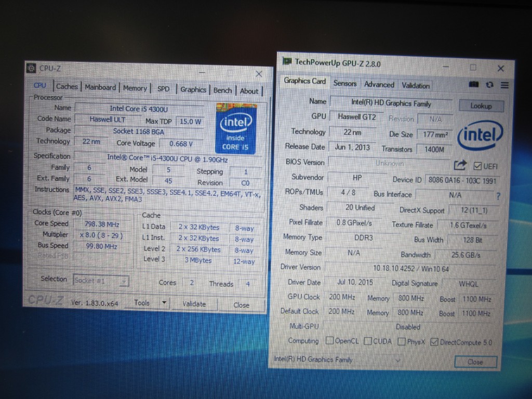Image resolution: width=532 pixels, height=399 pixels.
Task: Click the Shaders value 20 Unified
Action: tap(360, 207)
